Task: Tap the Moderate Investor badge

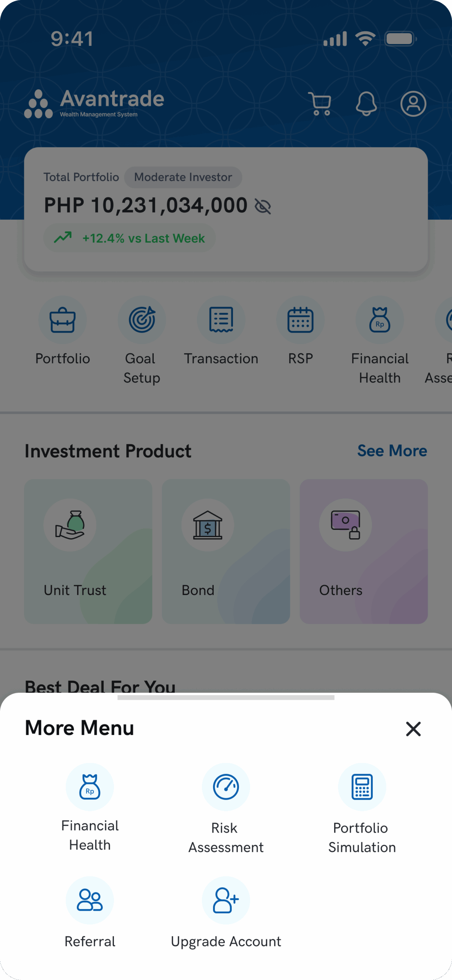Action: (x=183, y=177)
